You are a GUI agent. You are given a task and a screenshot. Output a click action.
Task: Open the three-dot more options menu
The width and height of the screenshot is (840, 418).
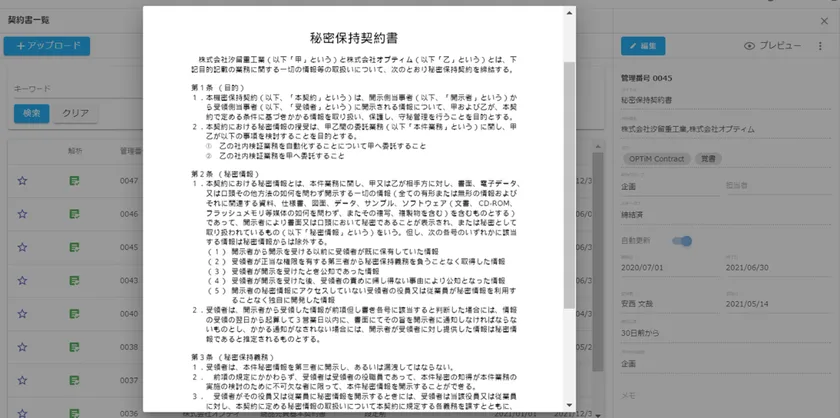819,46
